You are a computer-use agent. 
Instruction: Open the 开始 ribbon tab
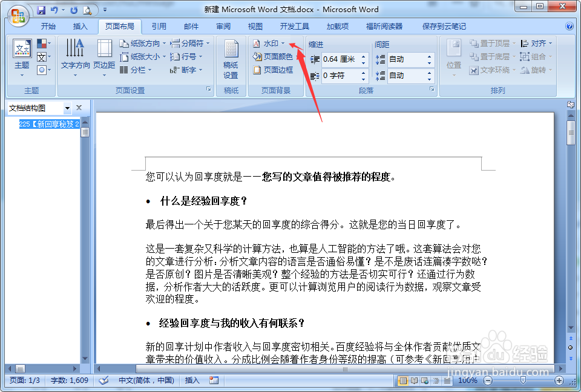click(48, 26)
